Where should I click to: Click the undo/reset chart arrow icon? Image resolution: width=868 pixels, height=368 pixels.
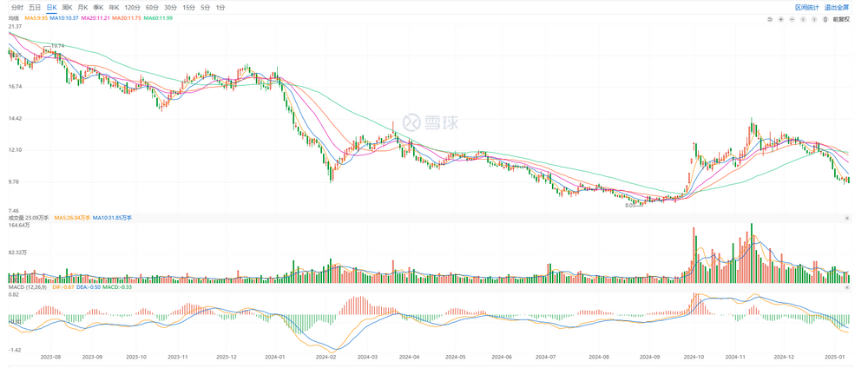point(769,19)
